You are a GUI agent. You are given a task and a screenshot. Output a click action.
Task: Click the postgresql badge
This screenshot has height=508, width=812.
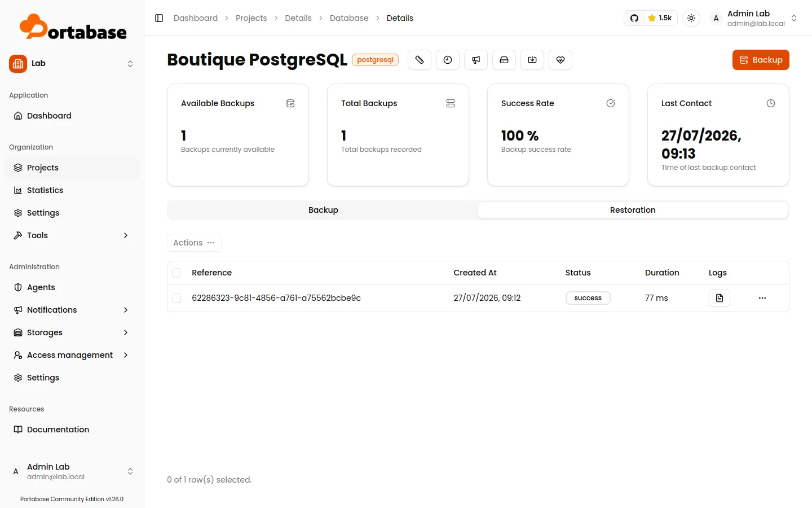(x=375, y=60)
